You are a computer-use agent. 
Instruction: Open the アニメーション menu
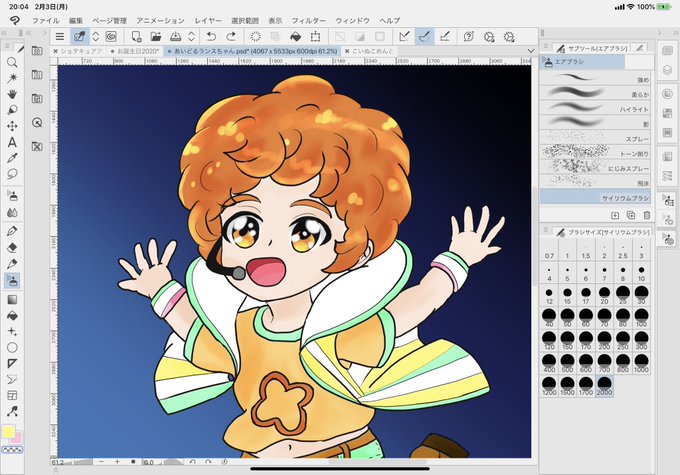point(160,20)
